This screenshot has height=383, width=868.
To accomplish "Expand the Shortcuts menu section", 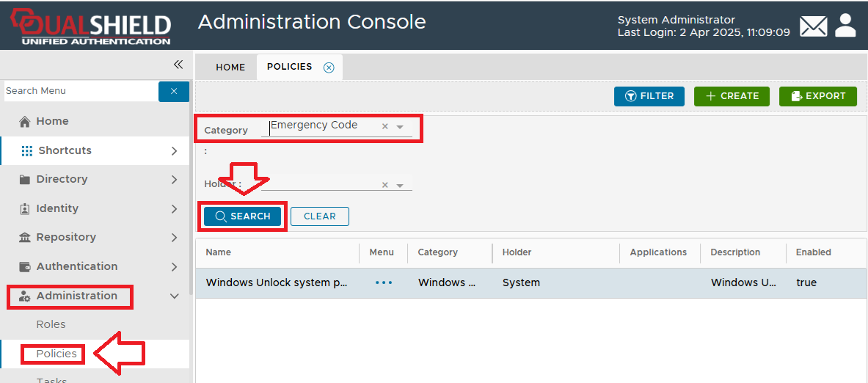I will 174,150.
